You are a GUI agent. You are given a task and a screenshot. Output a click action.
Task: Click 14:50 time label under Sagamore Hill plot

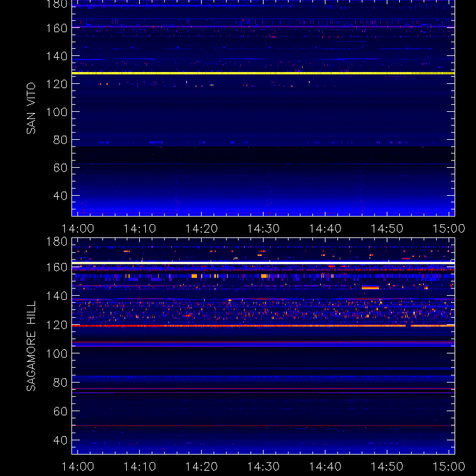[387, 466]
